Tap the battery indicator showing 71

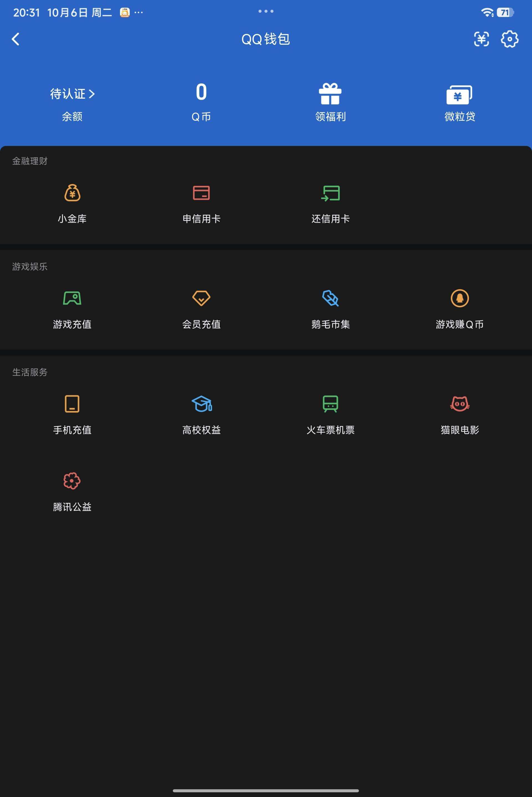505,12
